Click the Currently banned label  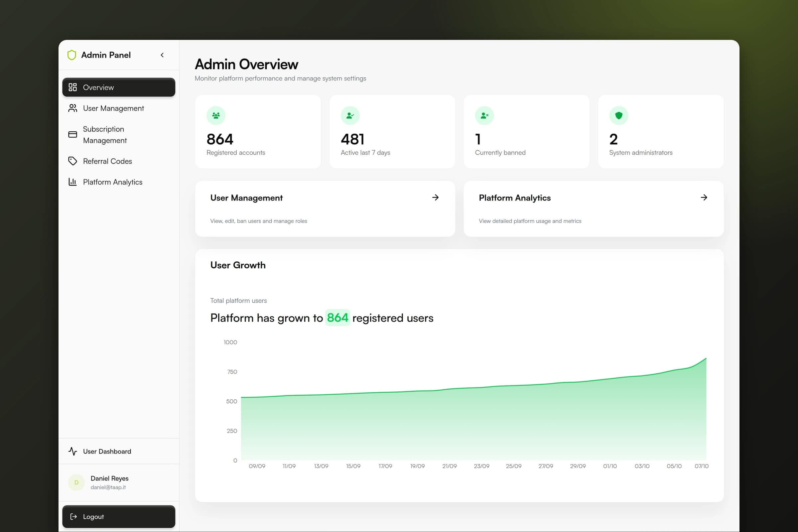(x=500, y=153)
